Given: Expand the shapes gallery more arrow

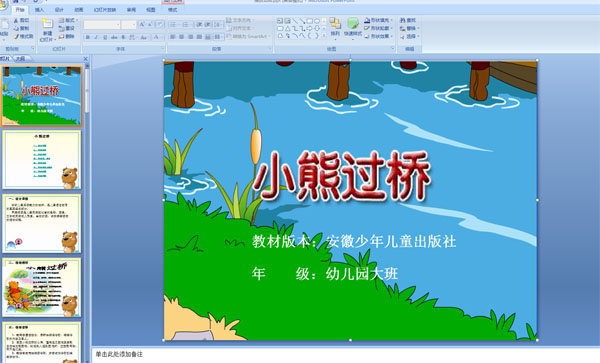Looking at the screenshot, I should click(x=324, y=36).
